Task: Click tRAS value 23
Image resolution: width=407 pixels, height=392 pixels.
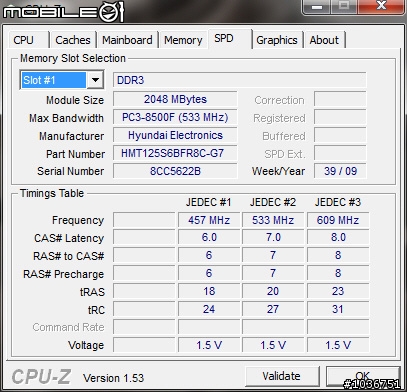Action: click(338, 291)
